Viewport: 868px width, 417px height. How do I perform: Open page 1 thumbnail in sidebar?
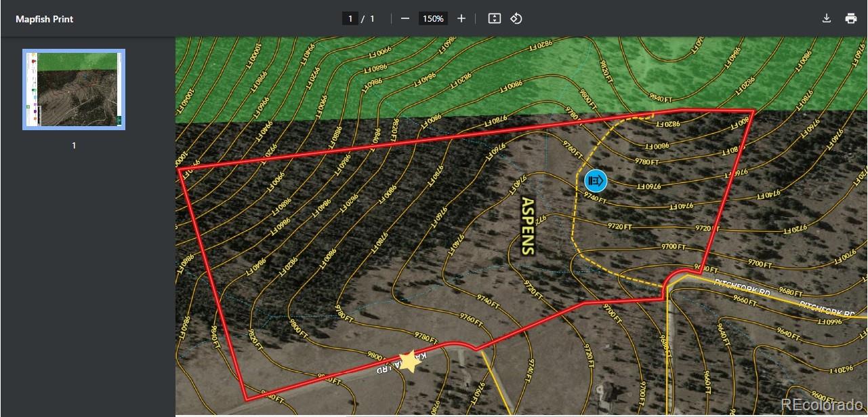coord(74,90)
